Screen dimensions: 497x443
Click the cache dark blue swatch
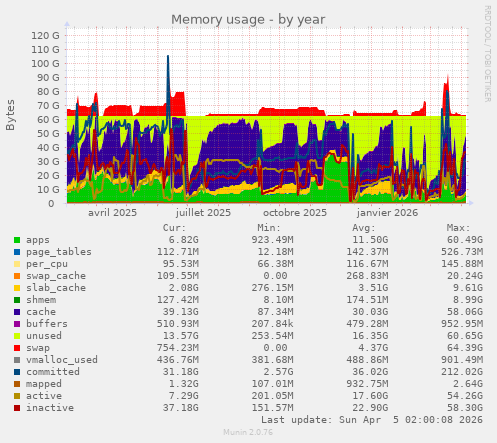pyautogui.click(x=17, y=312)
